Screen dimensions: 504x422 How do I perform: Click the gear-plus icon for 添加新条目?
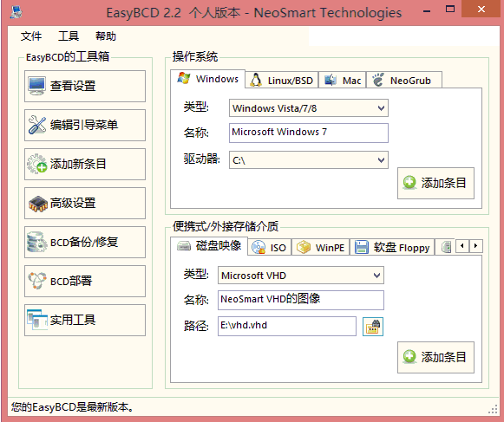(x=37, y=164)
